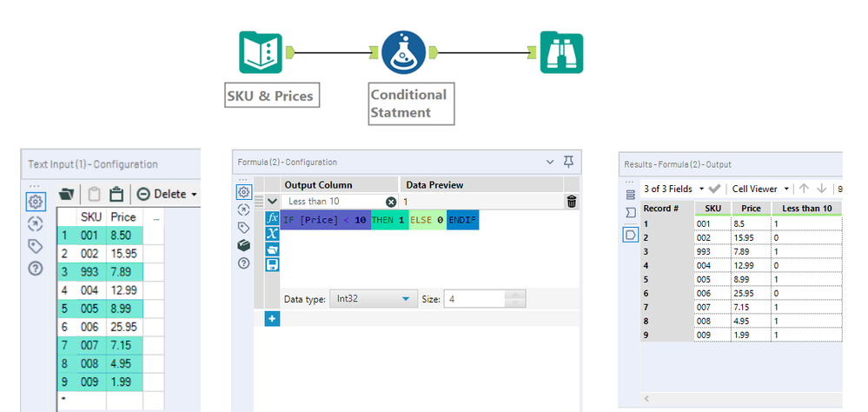868x412 pixels.
Task: Open Text Input navigation icon
Action: 35,223
